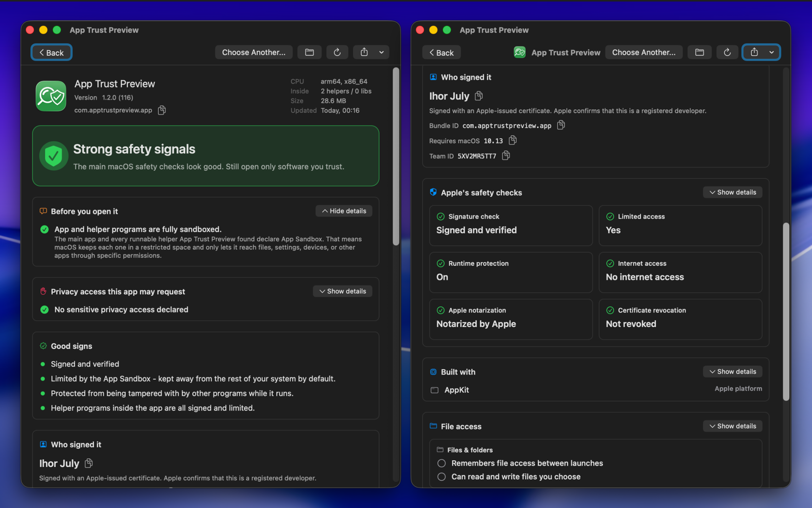Copy Team ID 5XV2MR5TT7
This screenshot has height=508, width=812.
tap(506, 155)
